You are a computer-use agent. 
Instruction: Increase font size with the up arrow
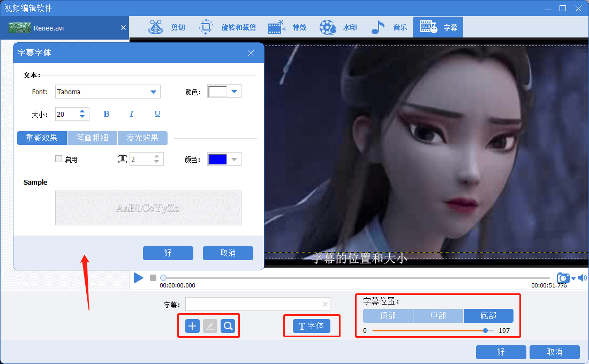point(82,111)
